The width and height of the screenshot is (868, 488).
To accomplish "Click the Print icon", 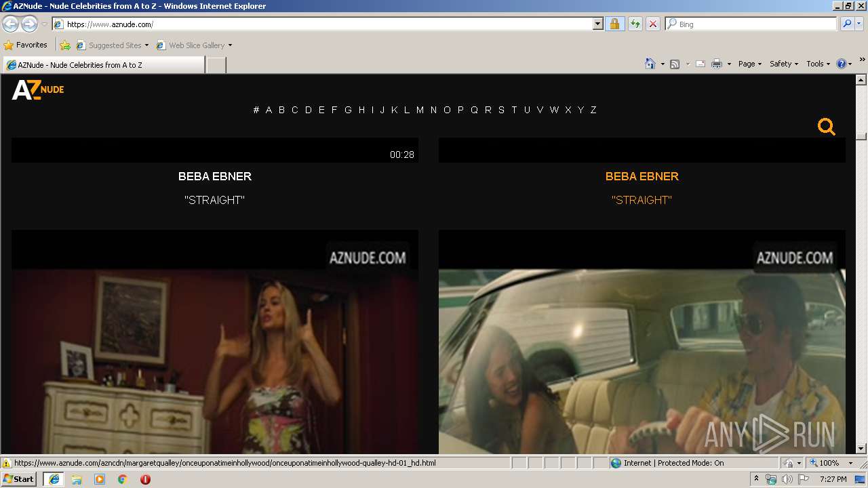I will [x=717, y=64].
